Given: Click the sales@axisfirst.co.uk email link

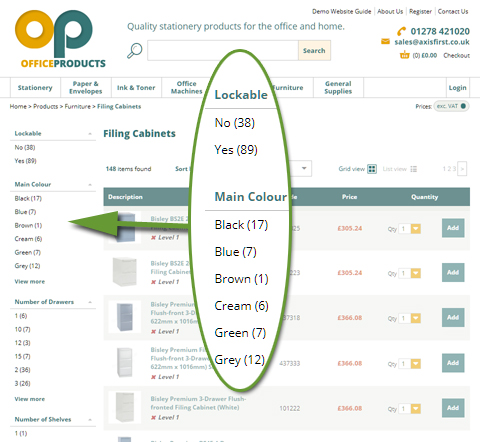Looking at the screenshot, I should (432, 42).
